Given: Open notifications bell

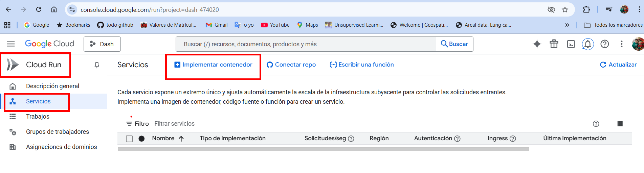Looking at the screenshot, I should click(x=588, y=44).
